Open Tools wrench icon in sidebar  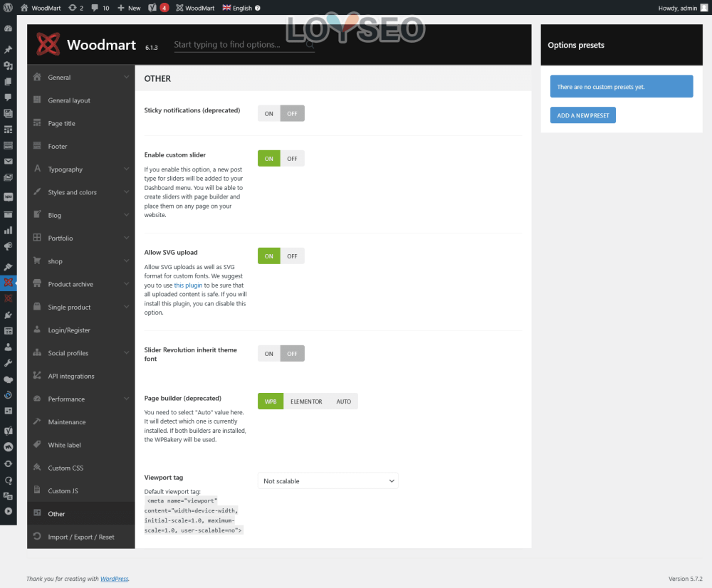[x=8, y=363]
